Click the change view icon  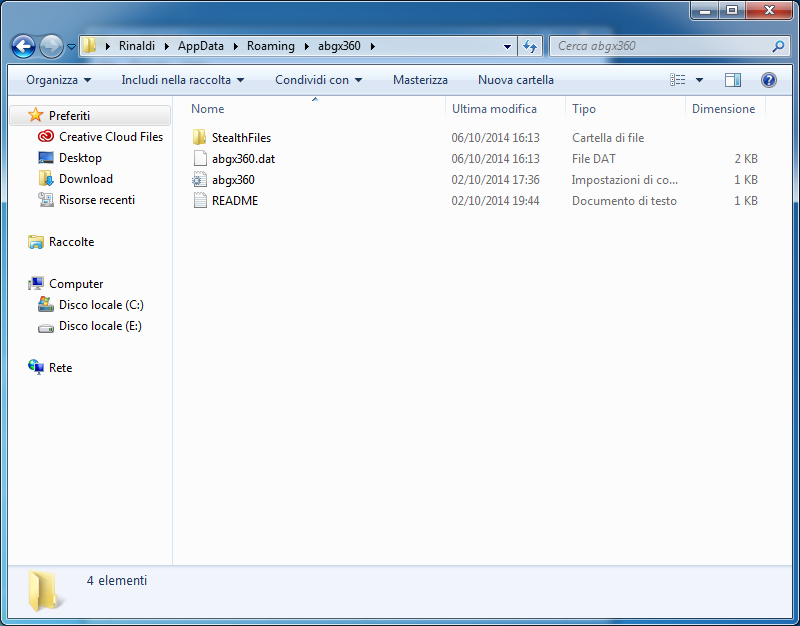point(678,80)
